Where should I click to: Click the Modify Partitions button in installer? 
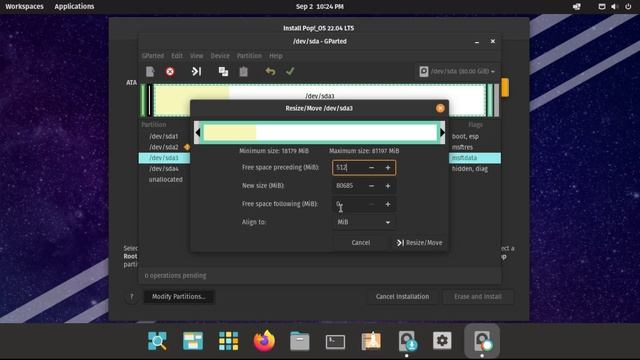point(178,296)
